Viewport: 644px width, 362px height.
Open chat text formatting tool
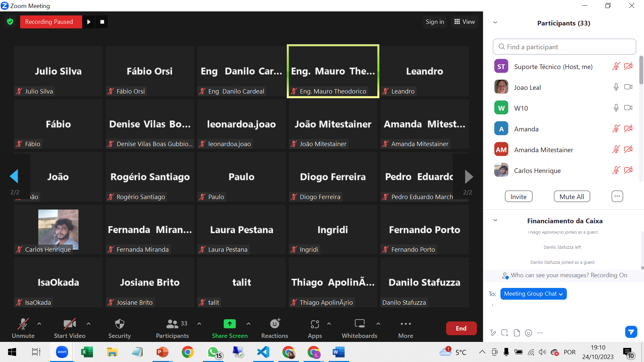pos(493,333)
